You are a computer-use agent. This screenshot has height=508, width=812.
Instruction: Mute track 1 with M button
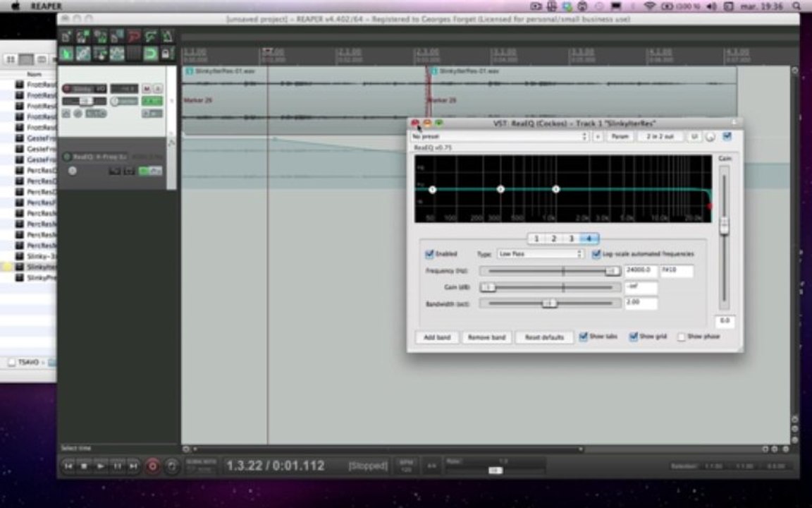coord(147,89)
